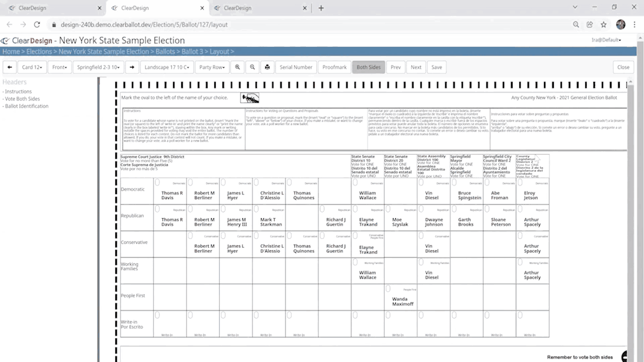Open the Card 12 dropdown
This screenshot has width=644, height=362.
(32, 67)
